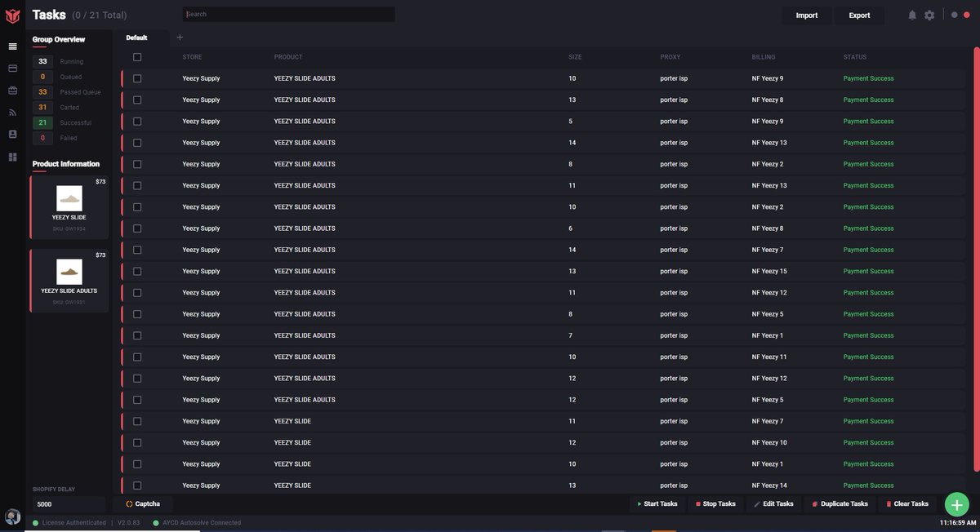Check the size 13 NF Yeezy 15 task

pyautogui.click(x=137, y=271)
